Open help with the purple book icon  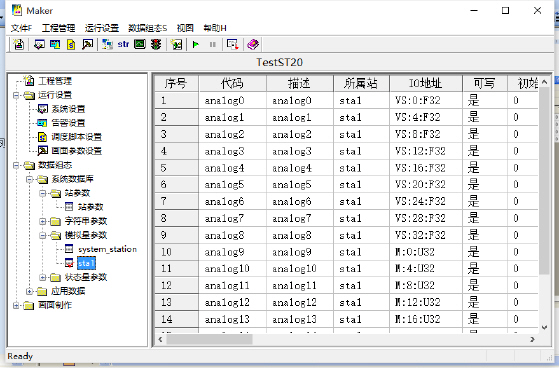tap(253, 45)
